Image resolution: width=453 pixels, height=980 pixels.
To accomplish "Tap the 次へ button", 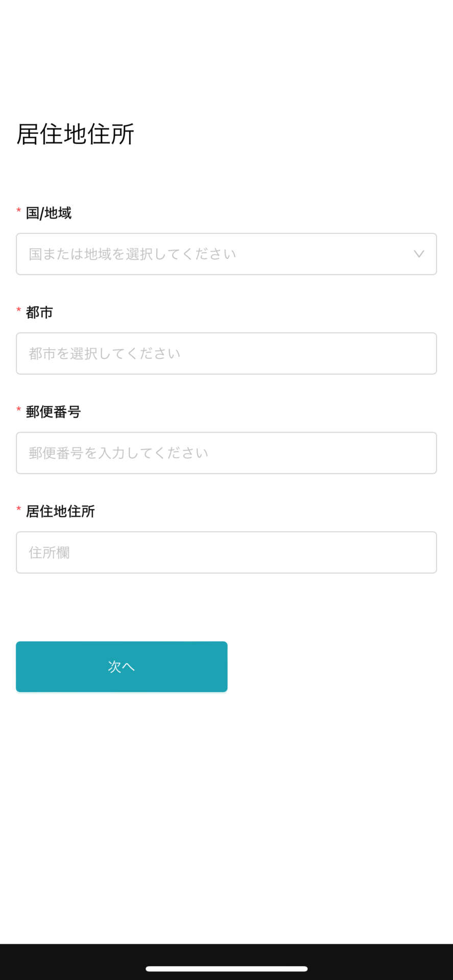I will tap(122, 667).
